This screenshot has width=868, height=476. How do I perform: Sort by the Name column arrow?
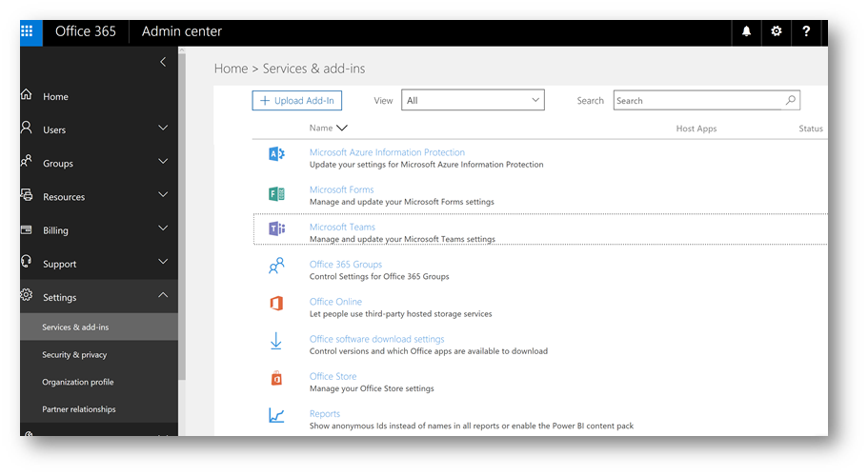pos(342,129)
